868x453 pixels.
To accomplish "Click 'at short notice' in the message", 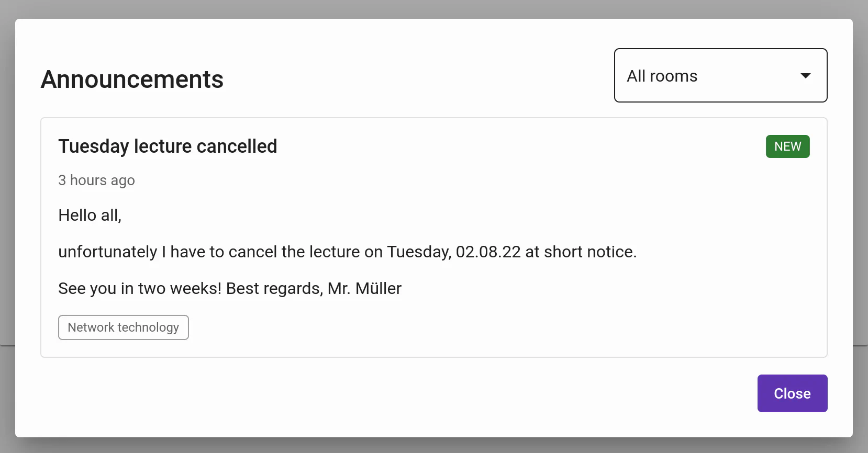I will point(580,252).
